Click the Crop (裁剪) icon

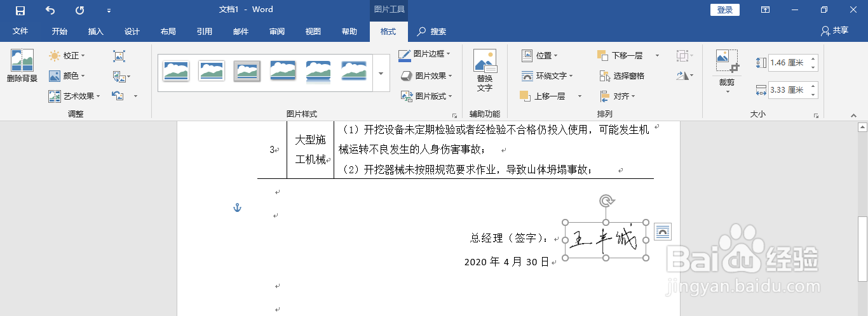click(x=727, y=62)
